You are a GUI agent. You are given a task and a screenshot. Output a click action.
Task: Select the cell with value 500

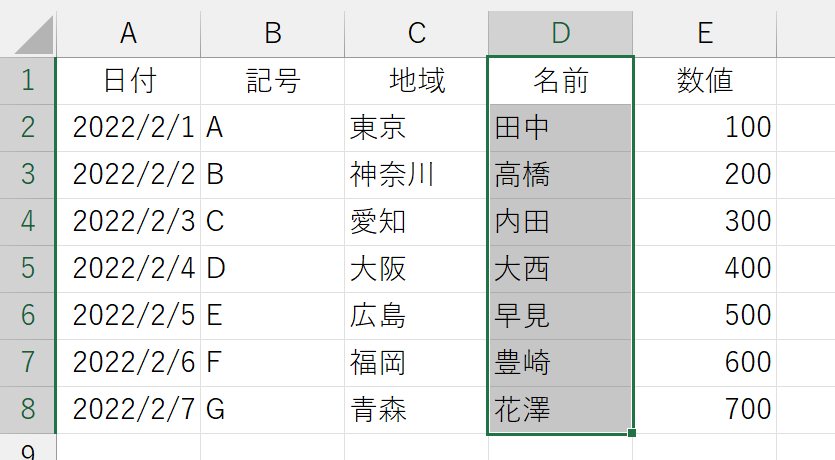tap(705, 316)
